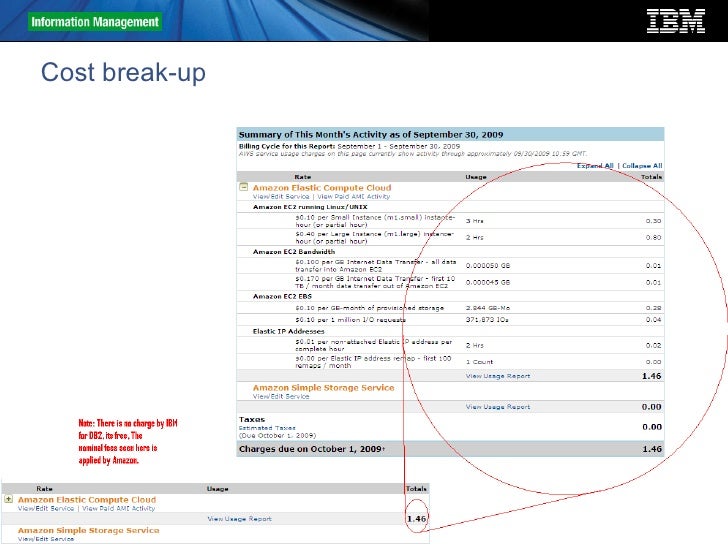This screenshot has width=728, height=546.
Task: Select the '$0.40 per Large Instance' rate row
Action: [x=450, y=238]
